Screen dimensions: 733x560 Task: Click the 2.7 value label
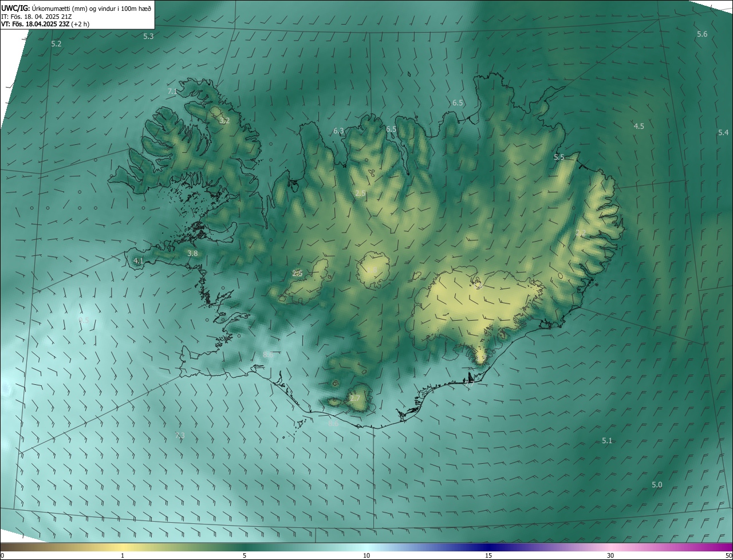355,398
